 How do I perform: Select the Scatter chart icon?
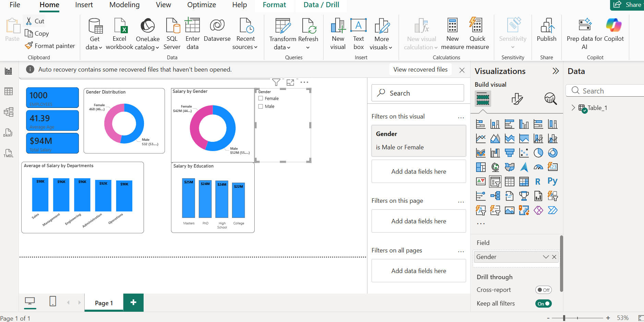524,153
